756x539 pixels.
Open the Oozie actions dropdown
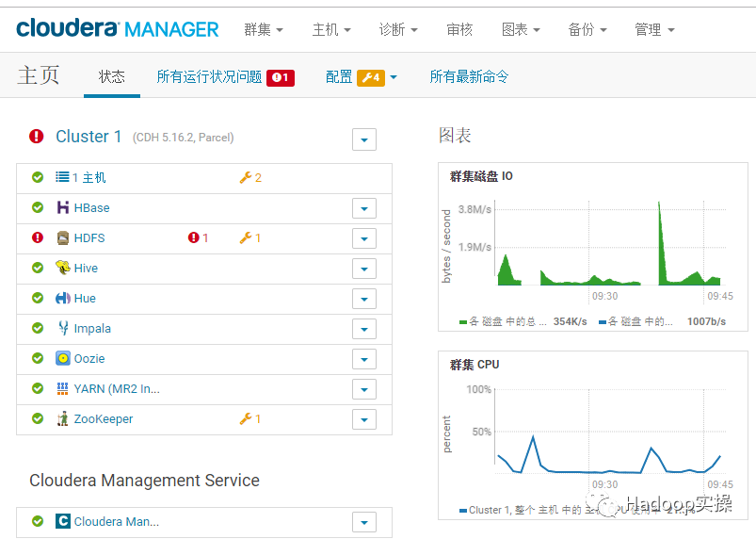(x=364, y=359)
